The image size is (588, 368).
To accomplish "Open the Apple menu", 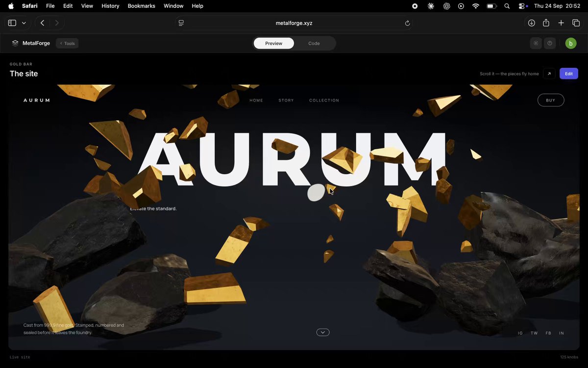I will pyautogui.click(x=11, y=6).
